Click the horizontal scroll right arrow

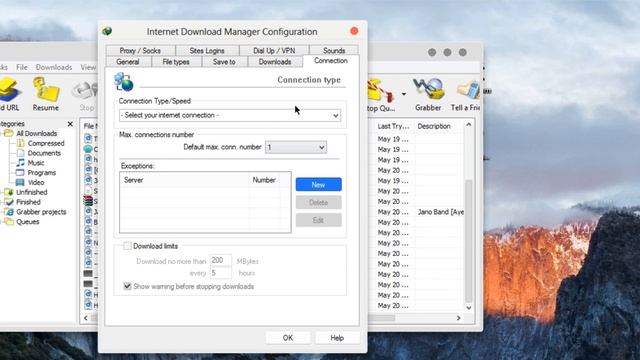[458, 318]
